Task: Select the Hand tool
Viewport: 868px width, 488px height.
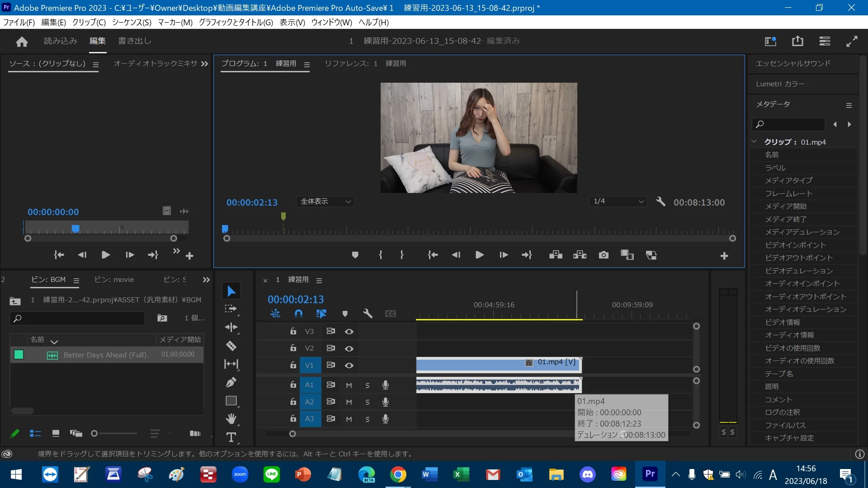Action: [x=231, y=419]
